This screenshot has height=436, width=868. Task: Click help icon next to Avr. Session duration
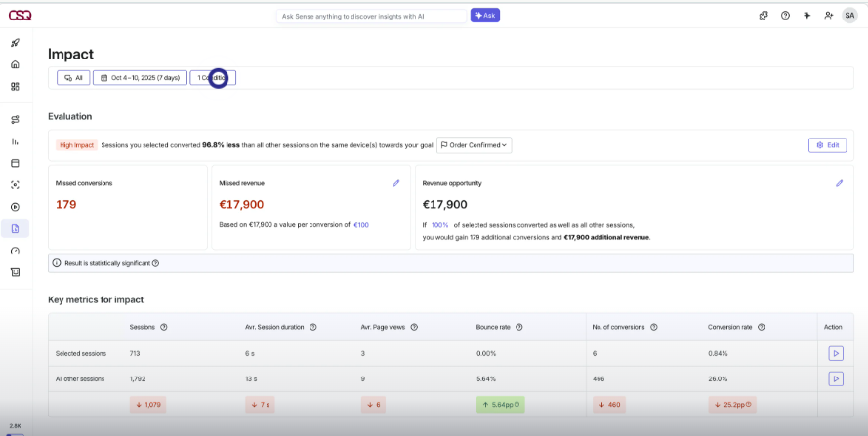click(312, 327)
